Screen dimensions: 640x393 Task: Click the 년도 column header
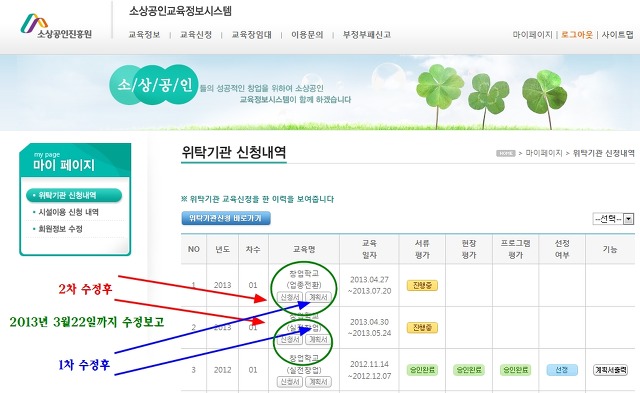click(x=222, y=249)
